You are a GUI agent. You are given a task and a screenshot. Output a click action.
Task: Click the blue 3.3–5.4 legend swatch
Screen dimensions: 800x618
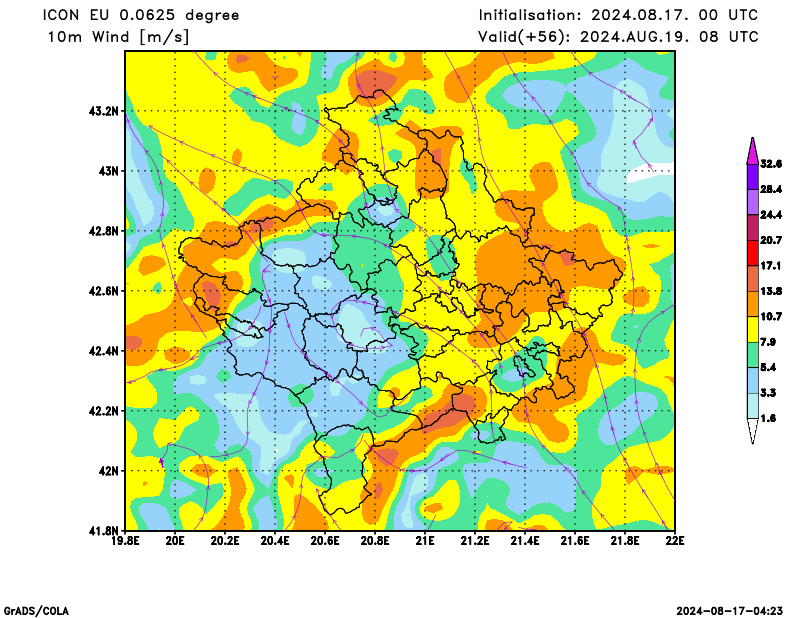tap(752, 380)
